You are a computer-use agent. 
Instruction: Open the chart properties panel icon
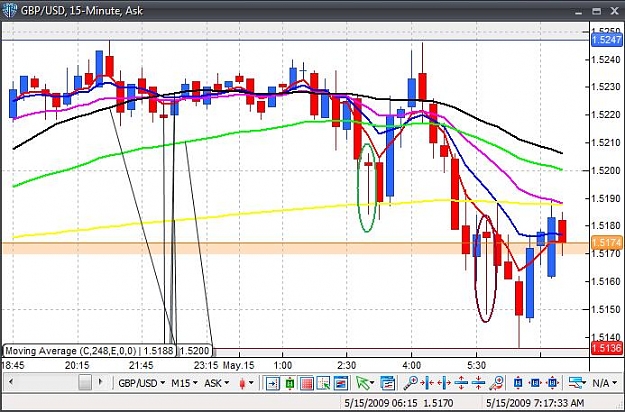[387, 383]
